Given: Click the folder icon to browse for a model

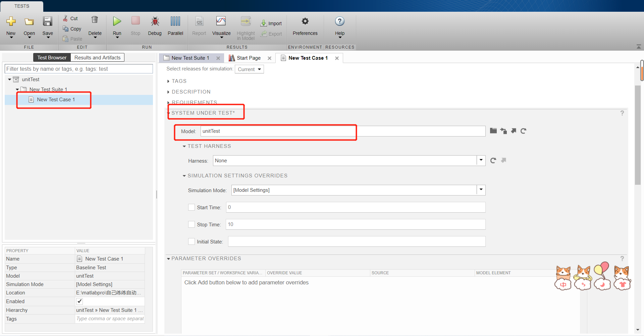Looking at the screenshot, I should coord(493,131).
